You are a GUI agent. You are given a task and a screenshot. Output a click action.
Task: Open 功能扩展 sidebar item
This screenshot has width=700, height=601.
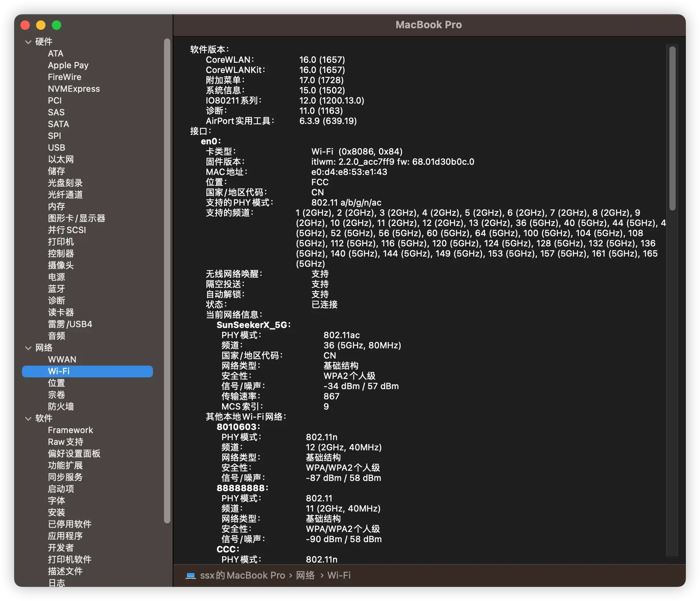65,466
